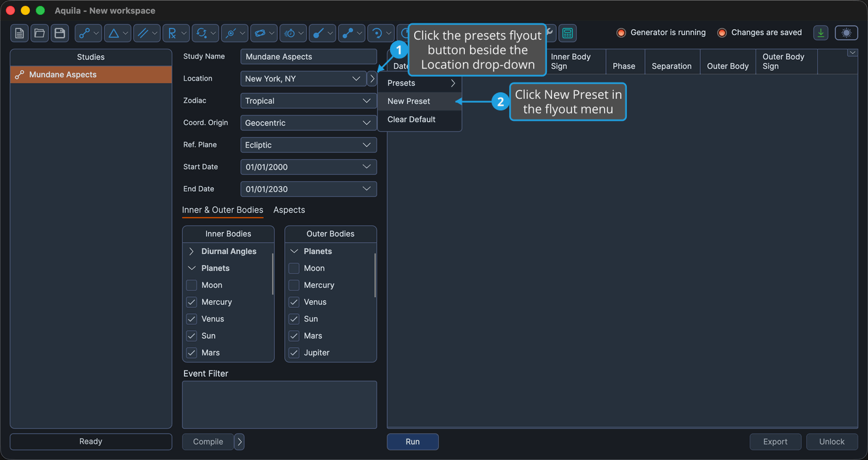Image resolution: width=868 pixels, height=460 pixels.
Task: Click the two solid dots link toolbar icon
Action: point(348,33)
